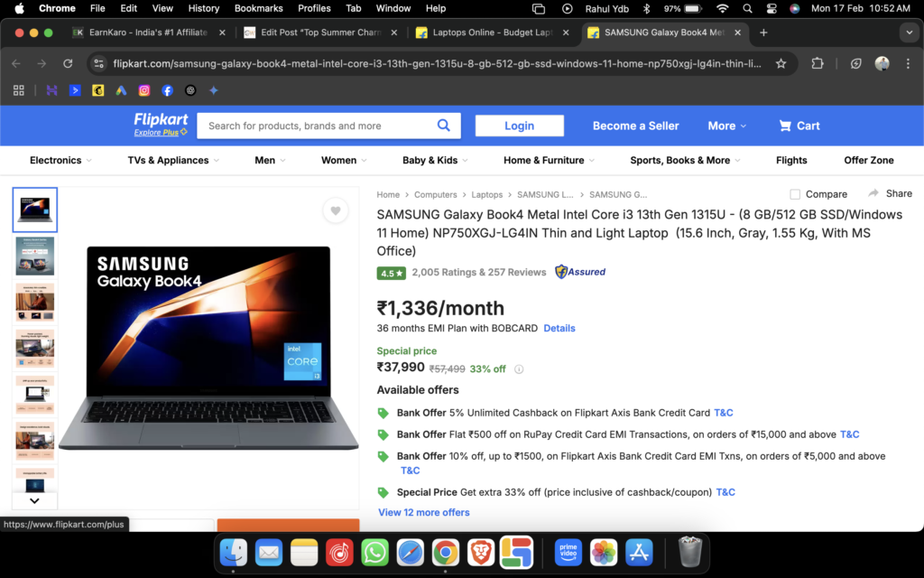Switch to the Edit Post tab
This screenshot has height=578, width=924.
pos(320,33)
